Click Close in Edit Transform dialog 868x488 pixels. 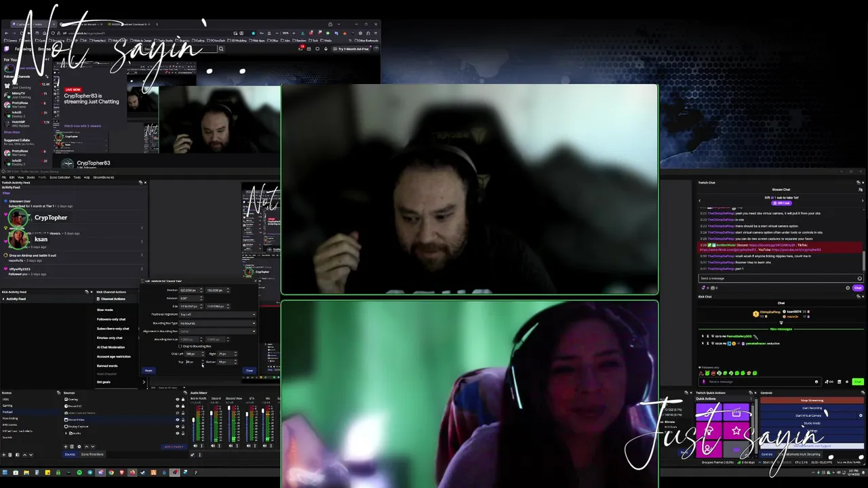250,371
